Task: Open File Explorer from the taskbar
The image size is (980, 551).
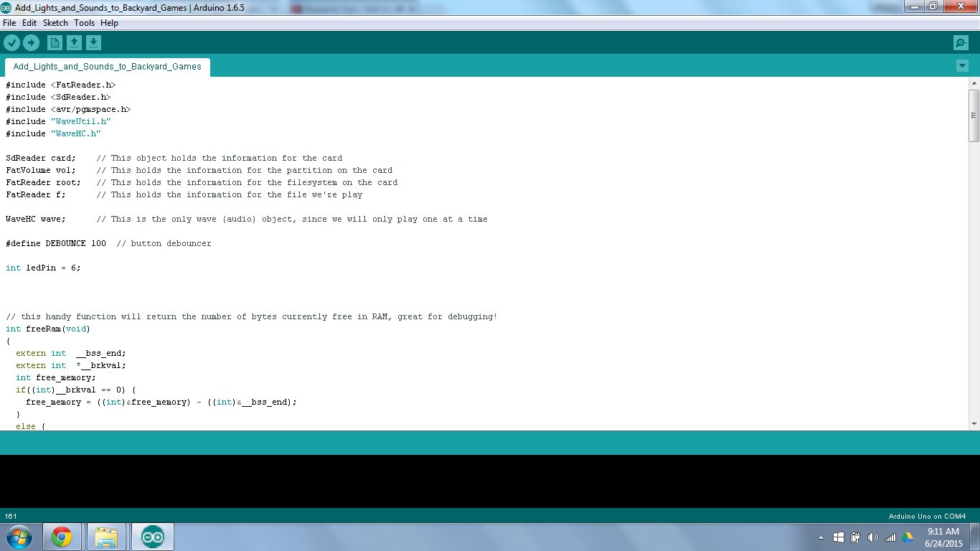Action: pos(106,537)
